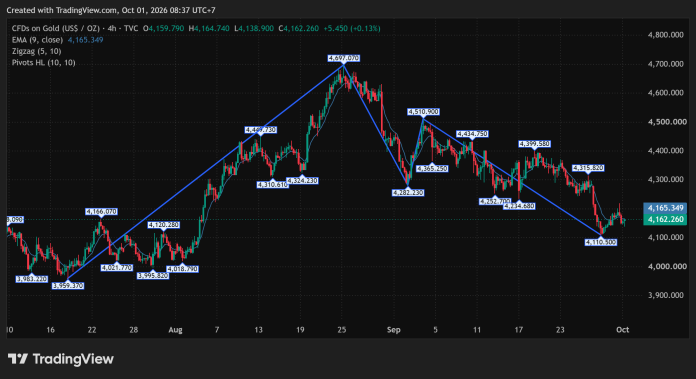Image resolution: width=696 pixels, height=379 pixels.
Task: Click the 4,166.070 pivot high label
Action: click(x=101, y=212)
